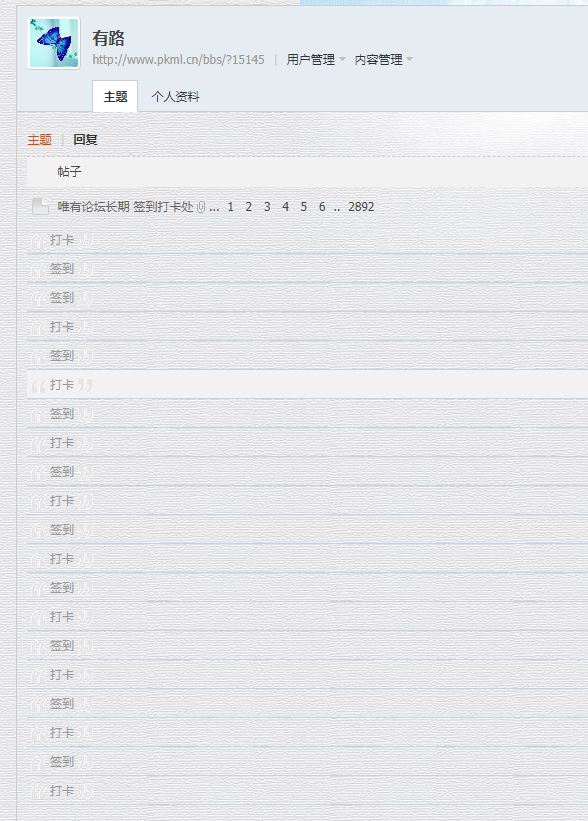This screenshot has width=588, height=821.
Task: Switch to the 个人资料 tab
Action: point(175,97)
